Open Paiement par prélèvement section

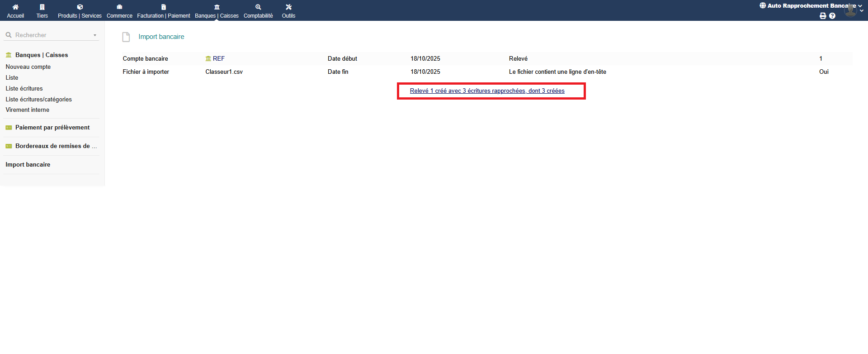pos(52,128)
